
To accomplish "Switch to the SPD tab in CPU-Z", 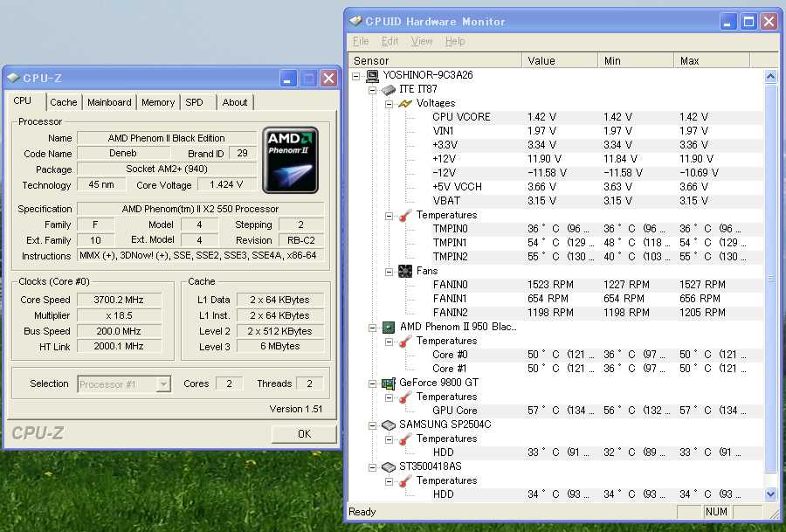I will (195, 102).
